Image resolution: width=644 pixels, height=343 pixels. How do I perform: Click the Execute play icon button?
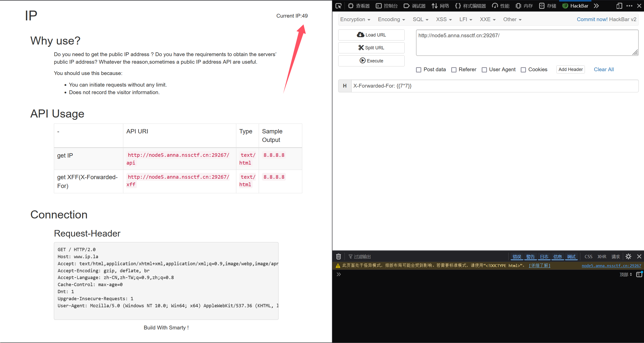(371, 61)
